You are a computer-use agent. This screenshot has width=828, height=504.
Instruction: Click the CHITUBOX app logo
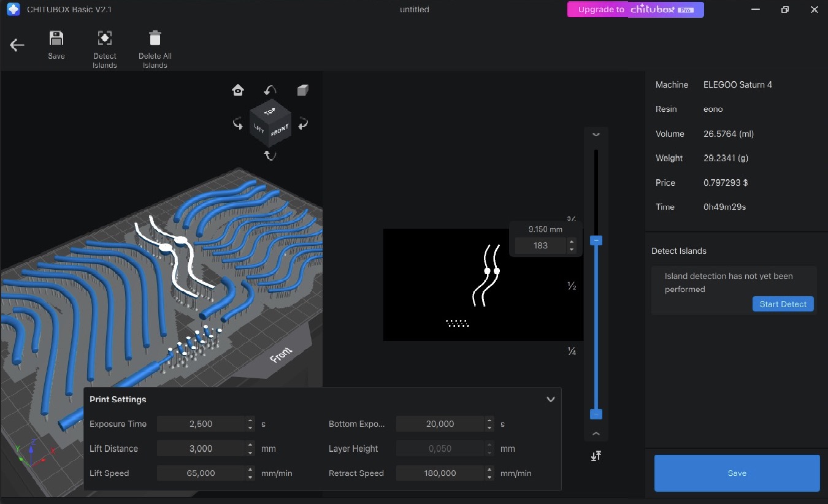click(x=13, y=10)
